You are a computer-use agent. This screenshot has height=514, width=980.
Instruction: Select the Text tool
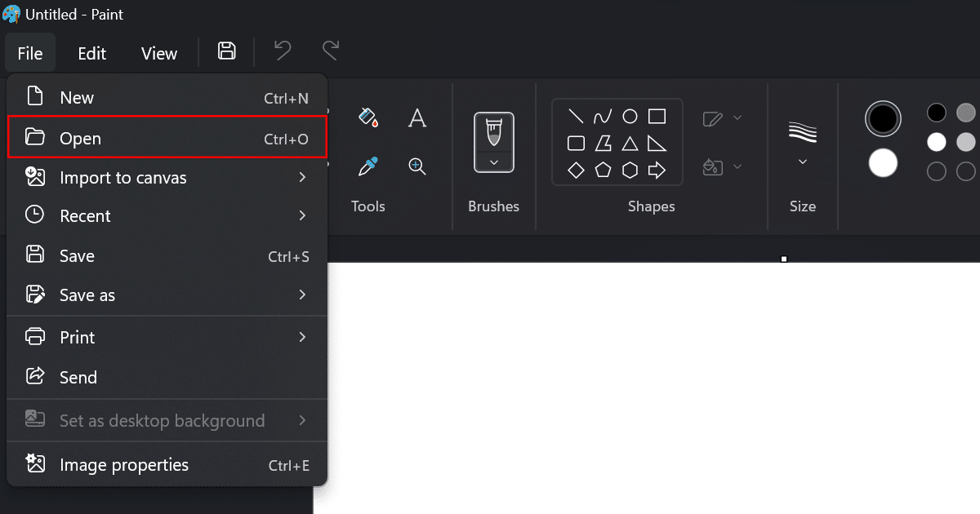tap(417, 117)
